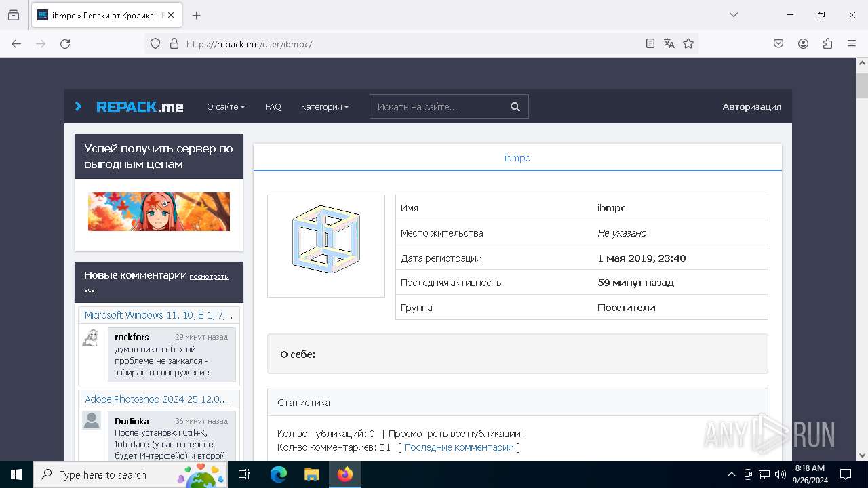The width and height of the screenshot is (868, 488).
Task: Click the Искать на сайте search field
Action: (x=437, y=106)
